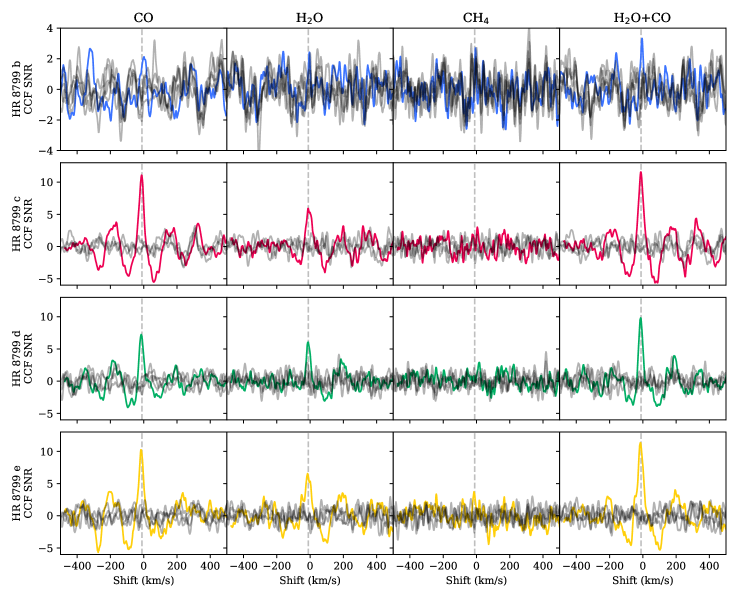Click x-tick 0 under the CH4 column

pos(476,566)
